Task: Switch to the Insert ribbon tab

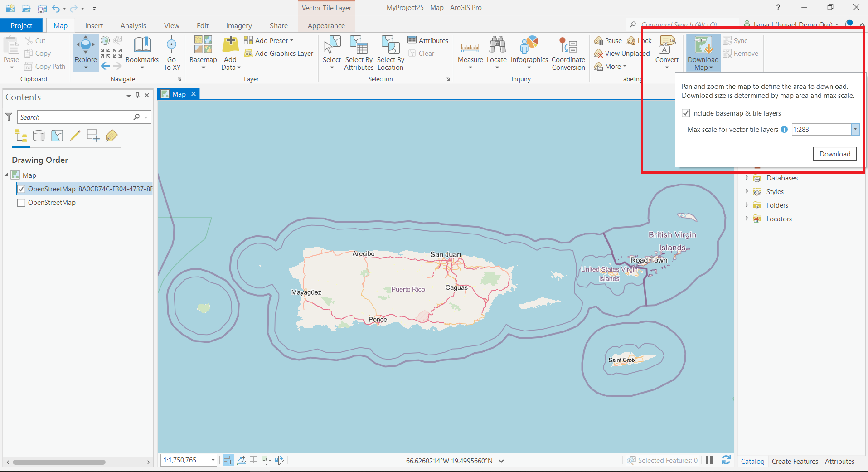Action: (94, 26)
